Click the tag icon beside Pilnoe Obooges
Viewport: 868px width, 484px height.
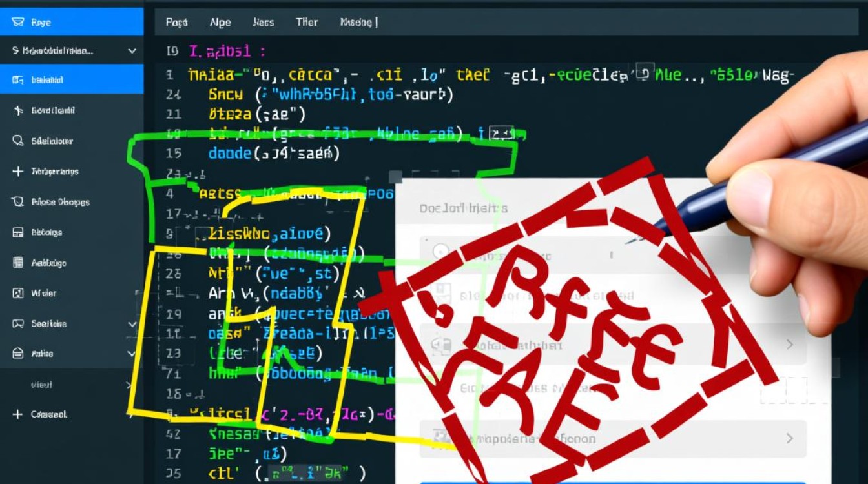tap(17, 202)
